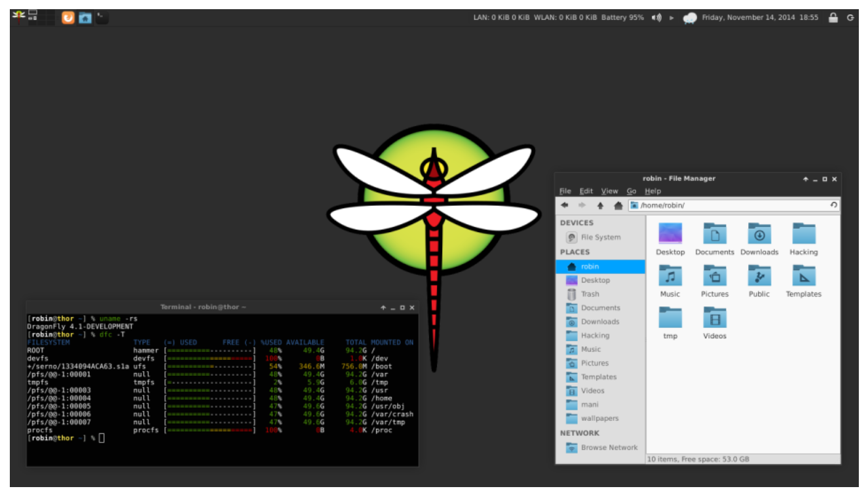Open the View menu in File Manager

tap(609, 191)
